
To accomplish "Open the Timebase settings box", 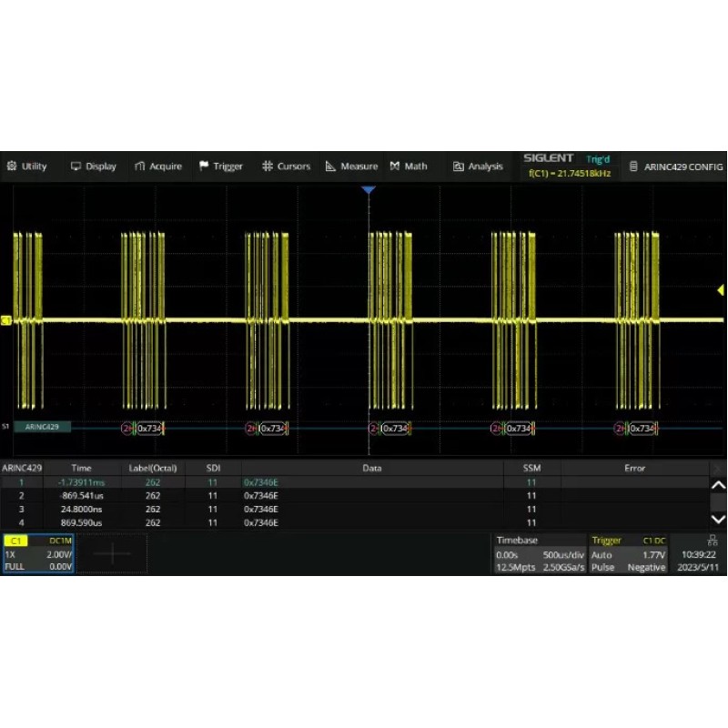I will click(539, 553).
